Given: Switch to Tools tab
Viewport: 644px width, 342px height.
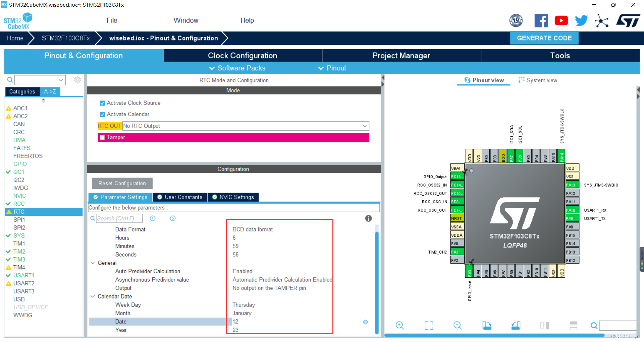Looking at the screenshot, I should pyautogui.click(x=560, y=56).
